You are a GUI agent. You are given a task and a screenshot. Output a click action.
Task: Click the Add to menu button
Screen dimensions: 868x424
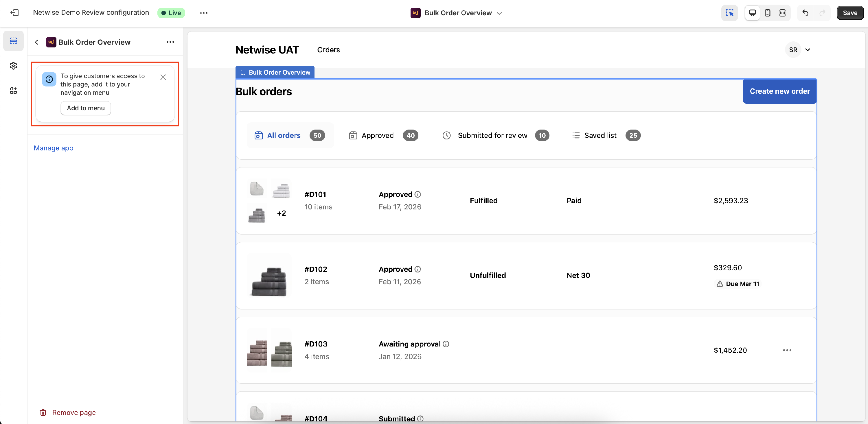[x=86, y=108]
